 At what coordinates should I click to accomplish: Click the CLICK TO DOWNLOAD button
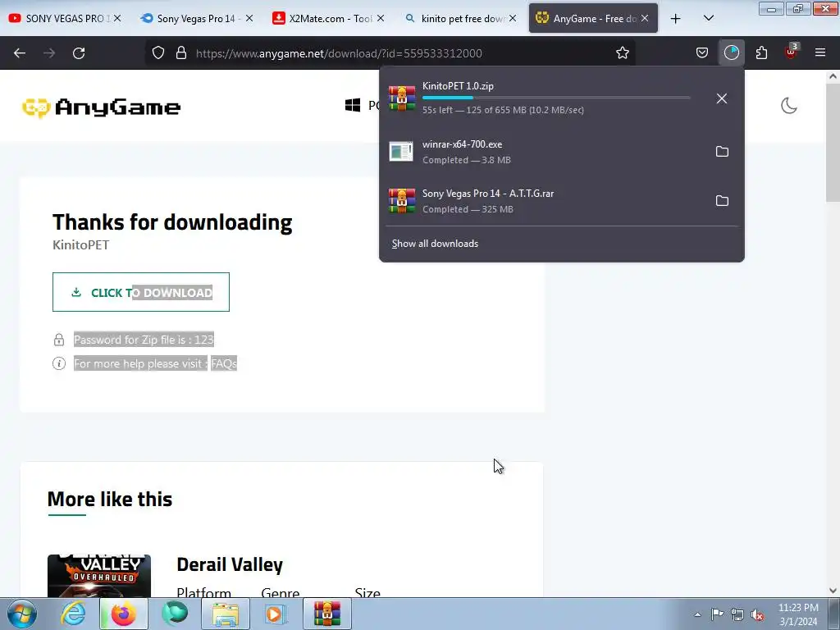[141, 292]
